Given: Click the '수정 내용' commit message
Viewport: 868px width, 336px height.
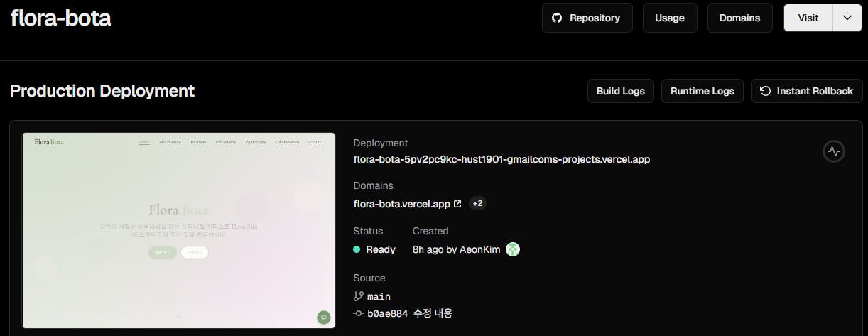Looking at the screenshot, I should coord(433,313).
